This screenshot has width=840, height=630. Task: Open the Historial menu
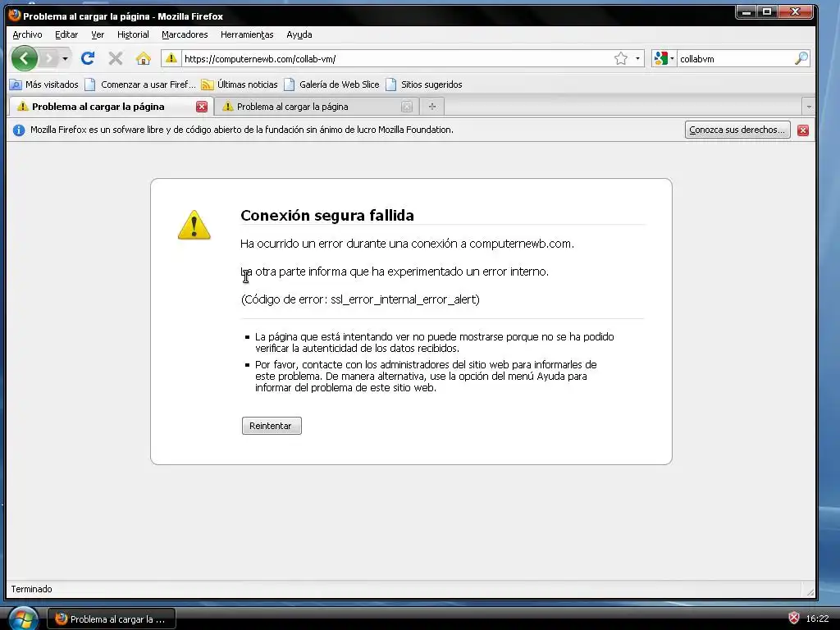click(133, 34)
